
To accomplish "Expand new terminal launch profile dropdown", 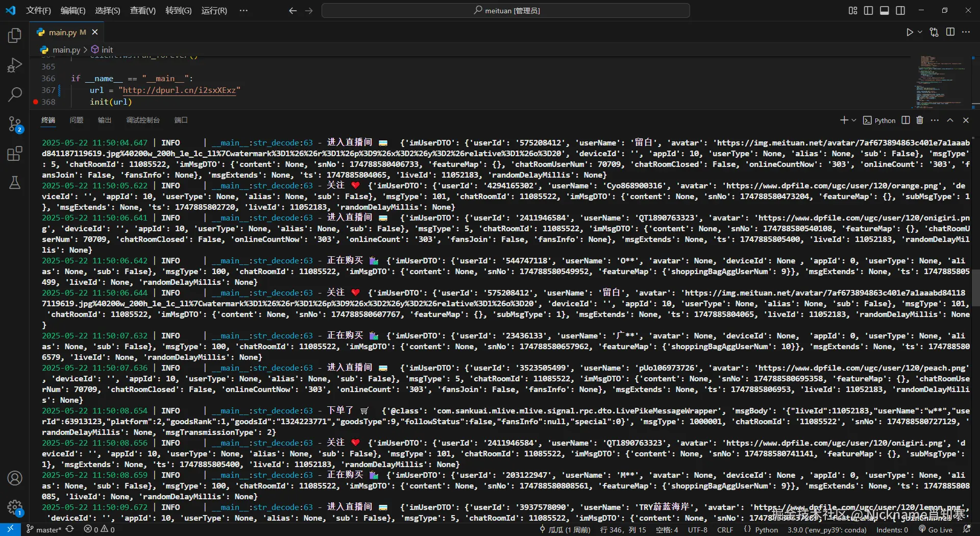I will point(854,120).
